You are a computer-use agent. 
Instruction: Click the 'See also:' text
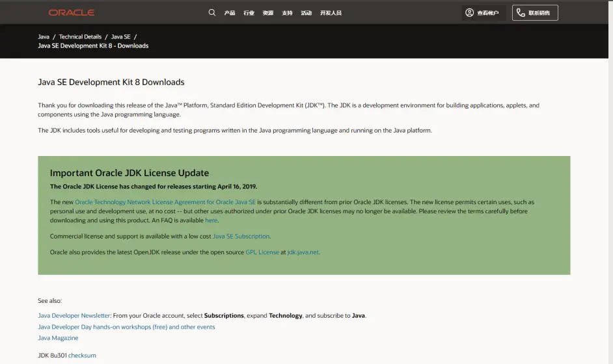49,301
